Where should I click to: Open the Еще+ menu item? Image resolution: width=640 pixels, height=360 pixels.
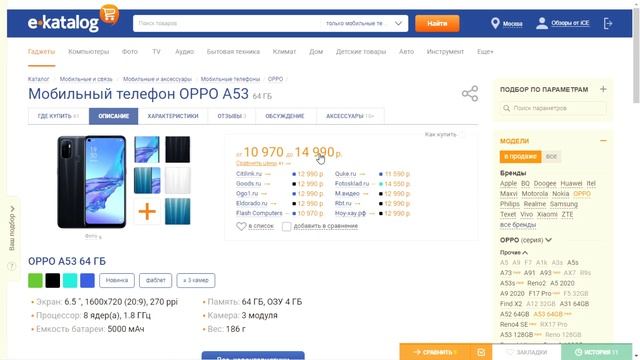(485, 52)
